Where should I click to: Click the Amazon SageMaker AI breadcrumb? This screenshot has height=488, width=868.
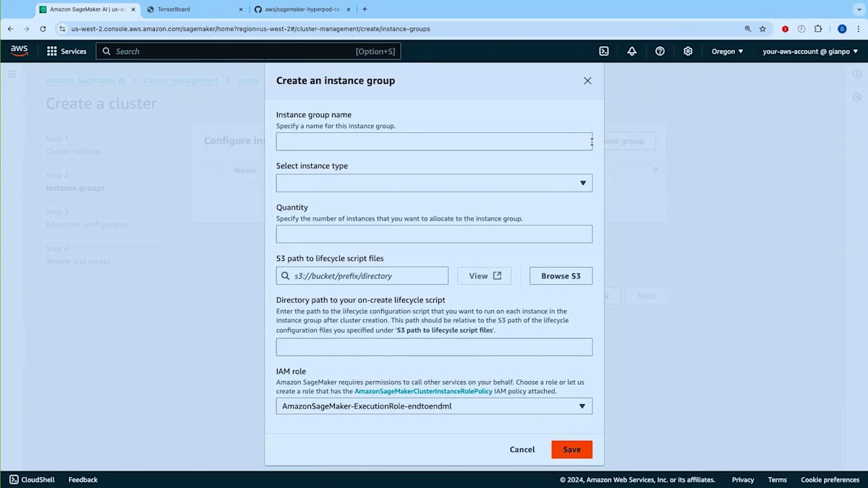[x=85, y=81]
